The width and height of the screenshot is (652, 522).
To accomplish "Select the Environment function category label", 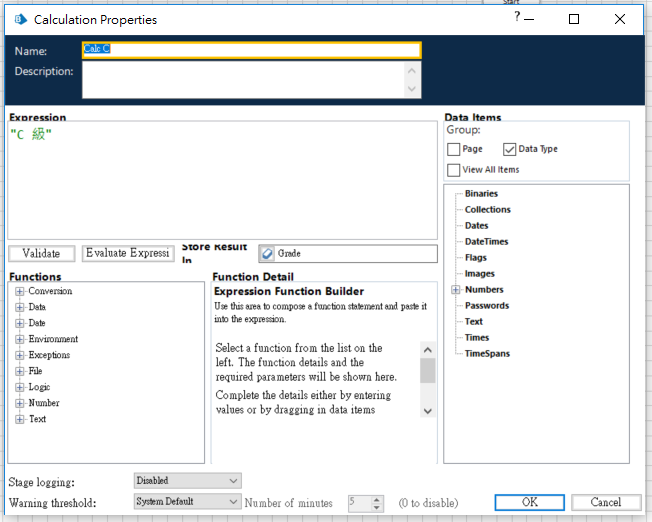I will [x=53, y=339].
